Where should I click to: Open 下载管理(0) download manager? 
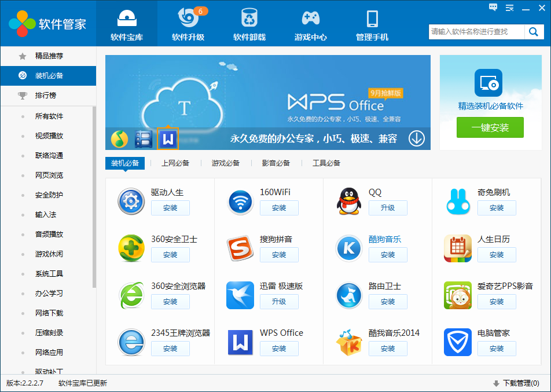pos(516,383)
